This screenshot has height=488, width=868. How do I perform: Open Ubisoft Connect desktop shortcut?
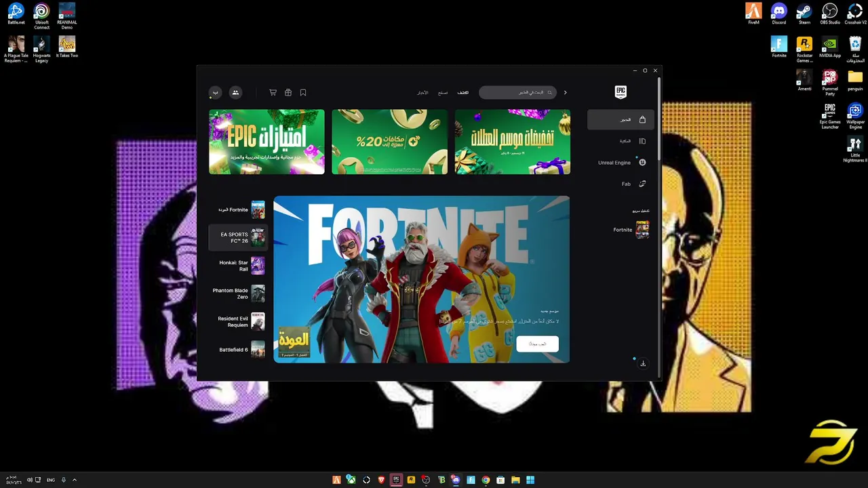tap(41, 16)
